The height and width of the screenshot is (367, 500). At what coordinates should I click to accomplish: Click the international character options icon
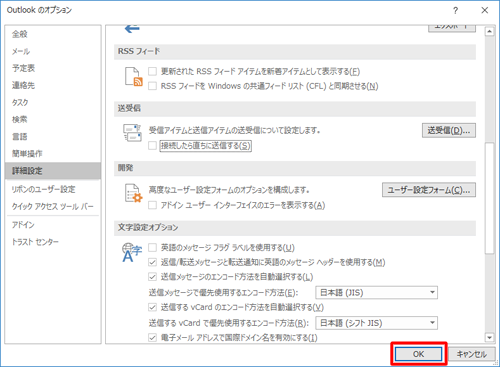(x=132, y=253)
